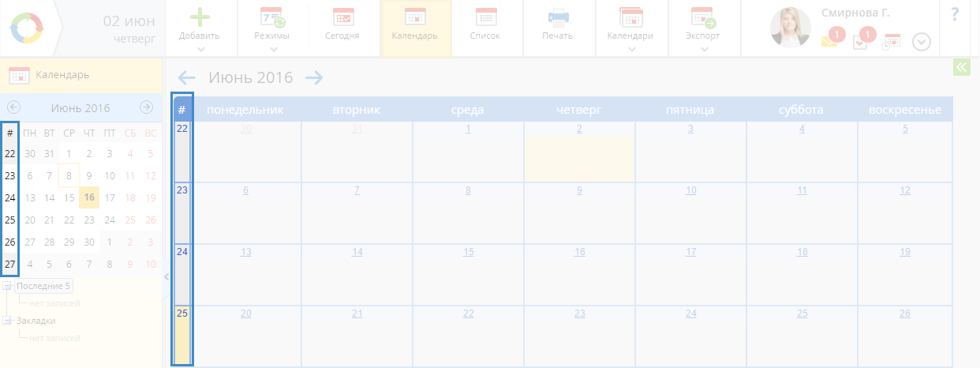
Task: Select highlighted day 16 in mini calendar
Action: [x=89, y=198]
